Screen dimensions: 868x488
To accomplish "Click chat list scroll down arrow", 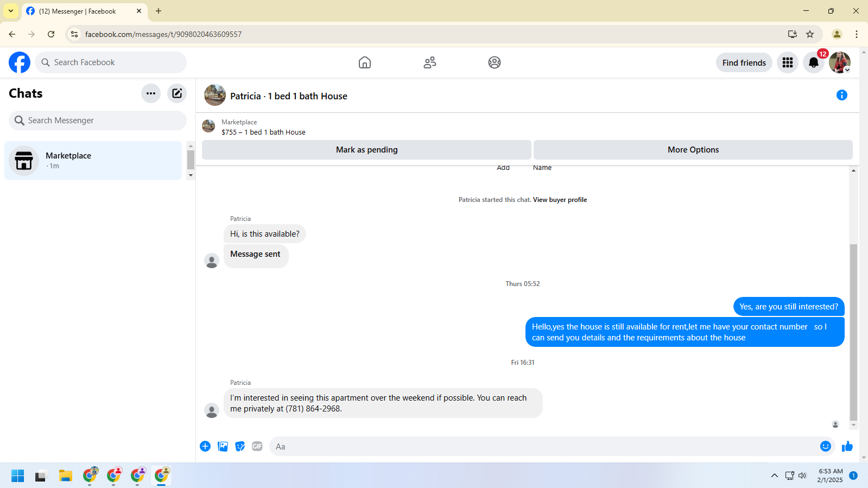I will (x=191, y=175).
